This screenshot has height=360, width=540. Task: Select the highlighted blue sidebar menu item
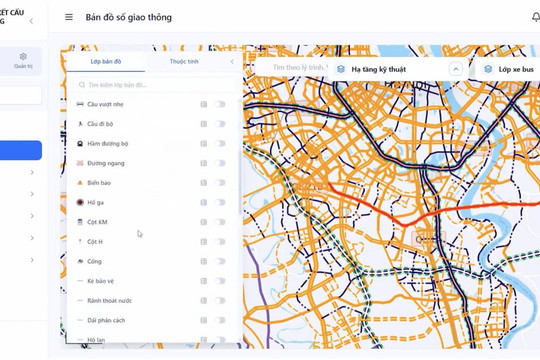point(21,150)
